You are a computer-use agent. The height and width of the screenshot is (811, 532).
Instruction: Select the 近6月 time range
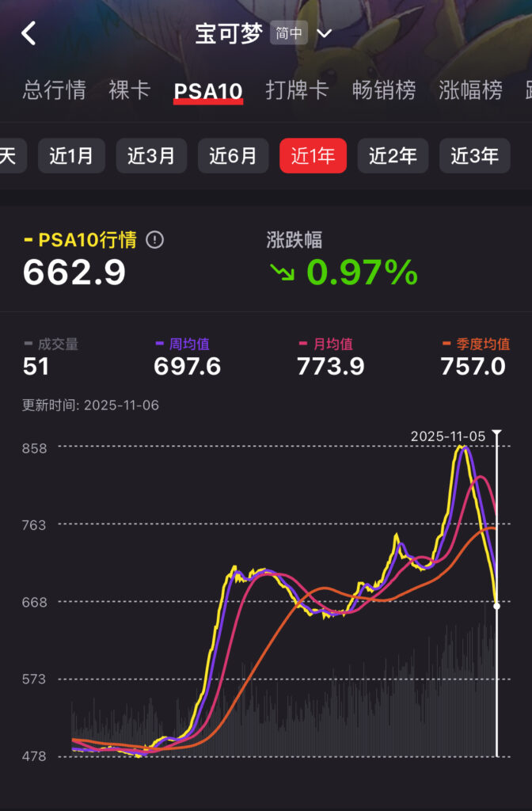pyautogui.click(x=233, y=156)
